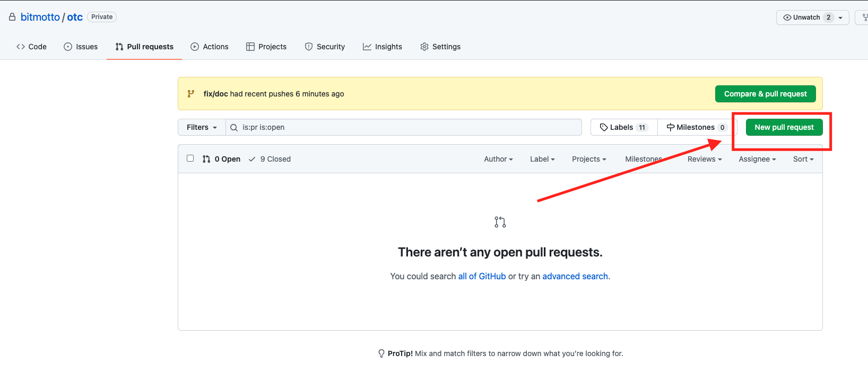Click the ProTip lightbulb icon
The width and height of the screenshot is (868, 372).
381,353
